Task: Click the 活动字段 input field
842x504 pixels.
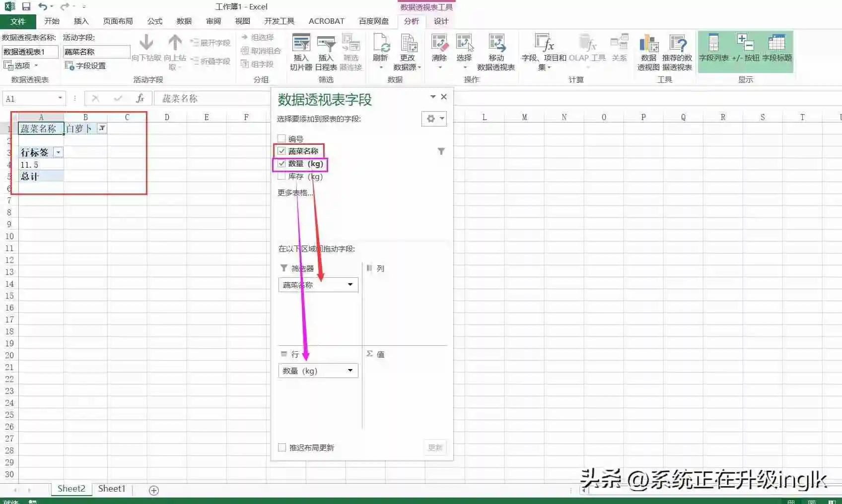Action: (x=96, y=52)
